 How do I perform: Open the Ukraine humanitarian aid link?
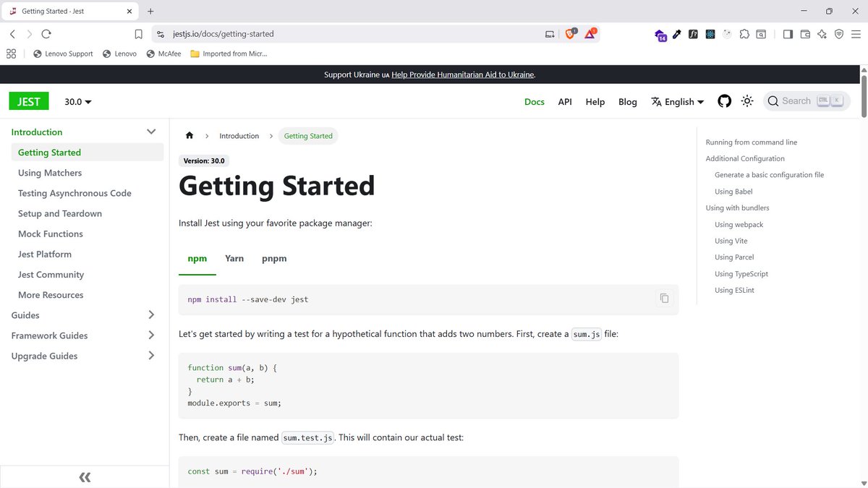[463, 74]
